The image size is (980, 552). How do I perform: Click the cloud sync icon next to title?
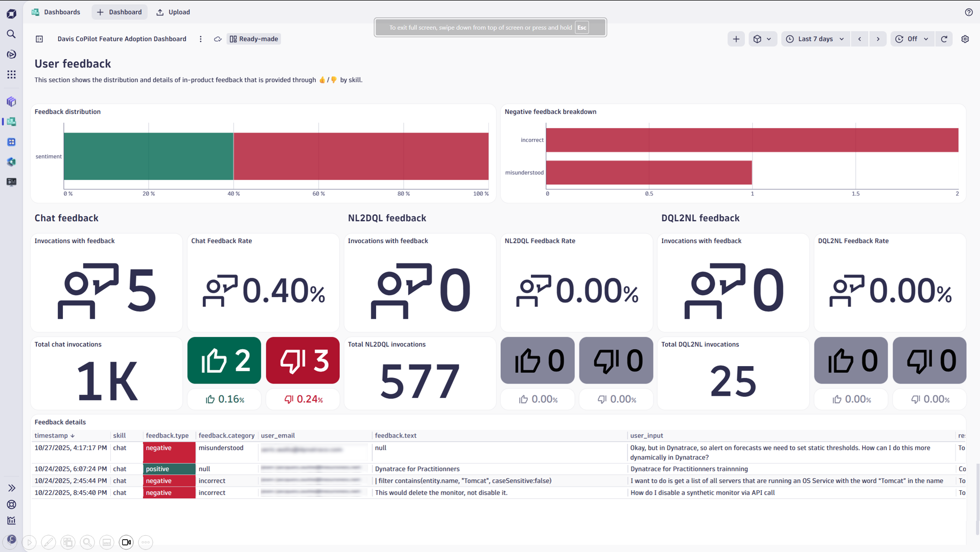tap(217, 39)
